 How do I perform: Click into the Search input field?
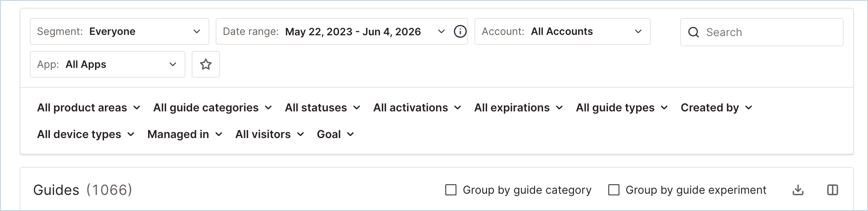click(x=762, y=32)
